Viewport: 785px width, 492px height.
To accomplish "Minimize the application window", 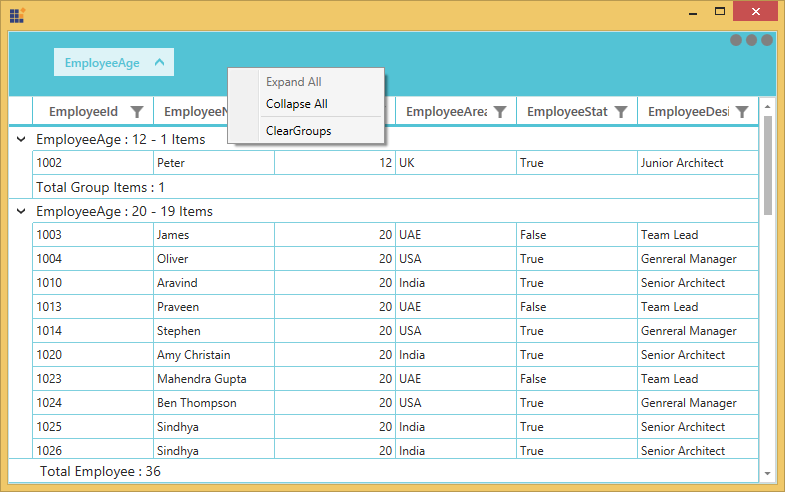I will point(693,12).
